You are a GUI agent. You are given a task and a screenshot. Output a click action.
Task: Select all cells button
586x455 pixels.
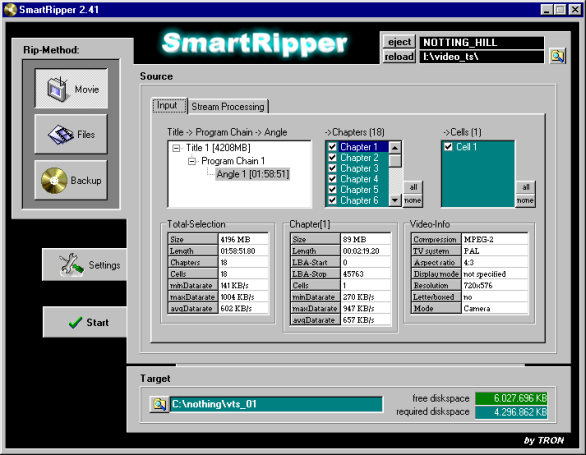[526, 187]
